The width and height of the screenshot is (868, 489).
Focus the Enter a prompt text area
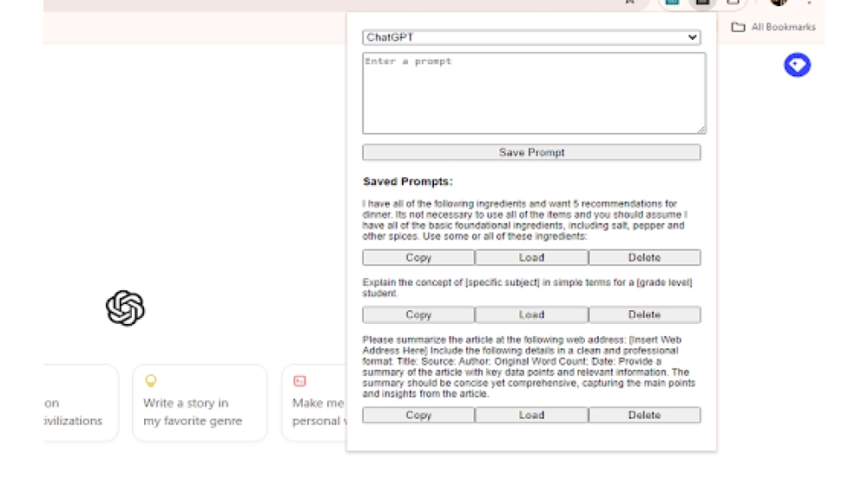[x=534, y=93]
